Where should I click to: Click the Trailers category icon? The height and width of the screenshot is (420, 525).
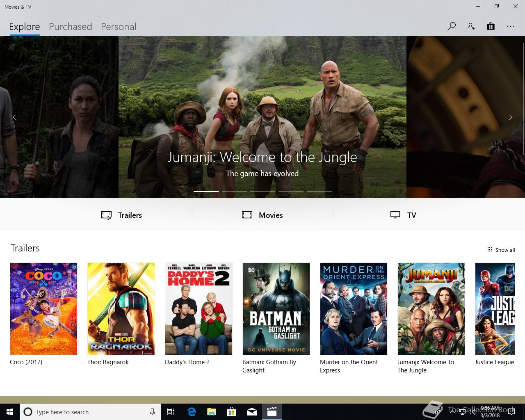point(107,215)
